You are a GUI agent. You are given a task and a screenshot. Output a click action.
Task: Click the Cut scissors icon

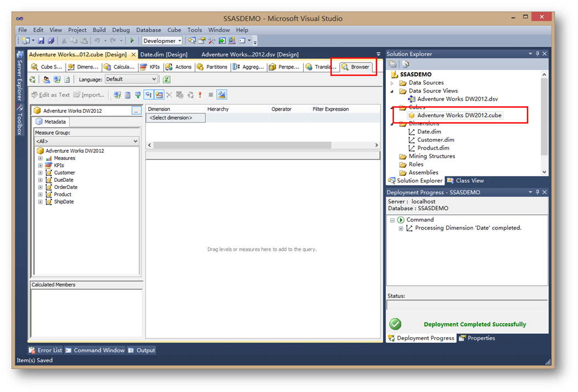pyautogui.click(x=64, y=41)
